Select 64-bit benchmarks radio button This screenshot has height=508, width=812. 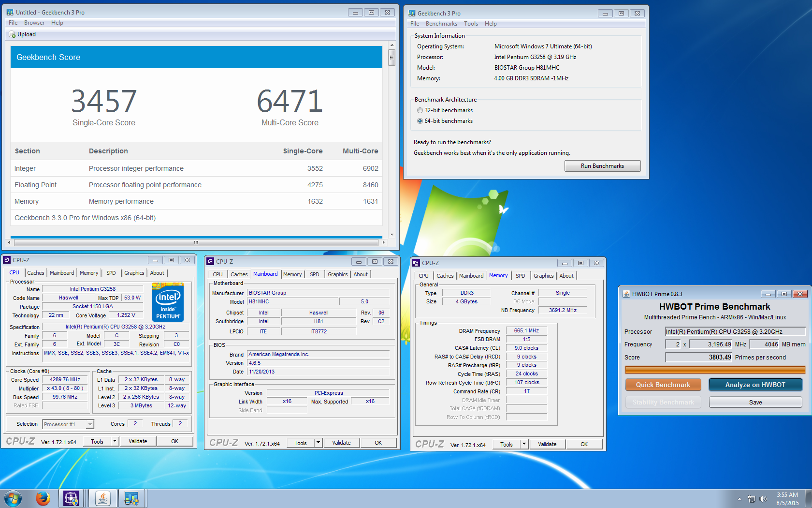pos(420,121)
